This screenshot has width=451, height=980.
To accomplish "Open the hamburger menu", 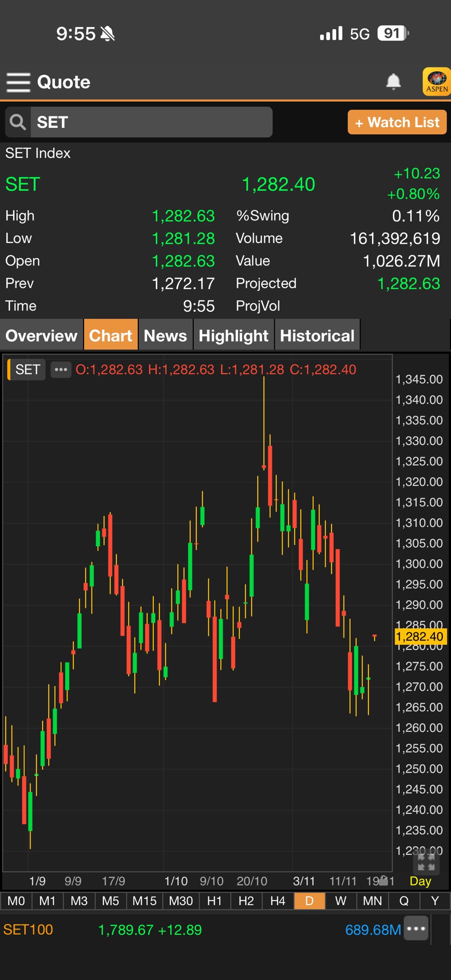I will (x=18, y=82).
